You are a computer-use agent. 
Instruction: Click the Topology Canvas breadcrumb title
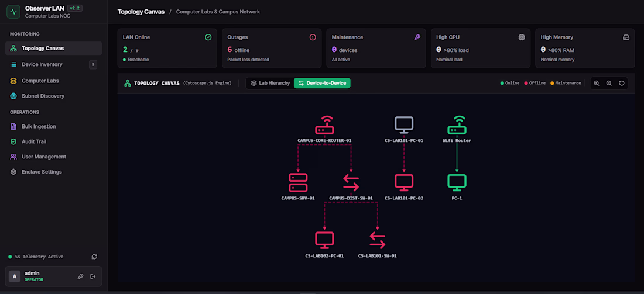[141, 12]
